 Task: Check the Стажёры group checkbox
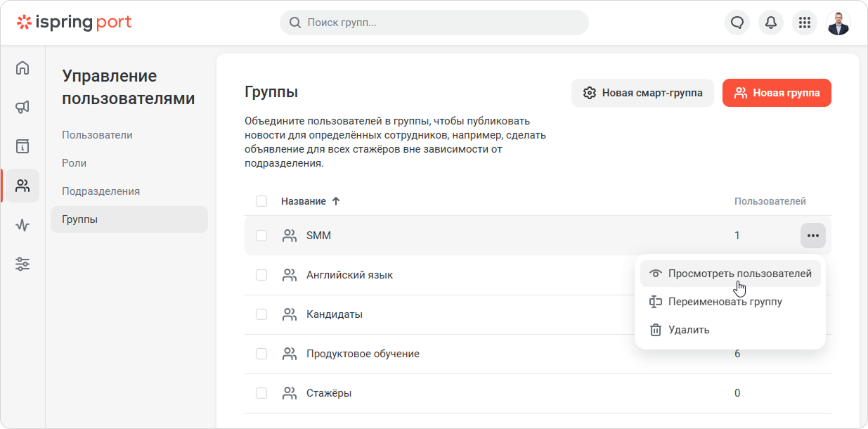click(261, 393)
